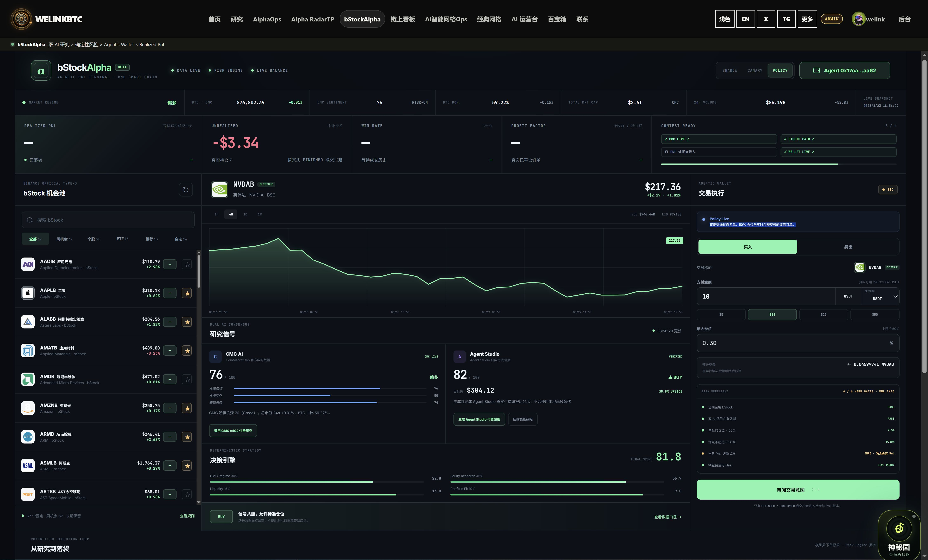Click the Contest Ready progress bar
Image resolution: width=928 pixels, height=560 pixels.
(778, 164)
